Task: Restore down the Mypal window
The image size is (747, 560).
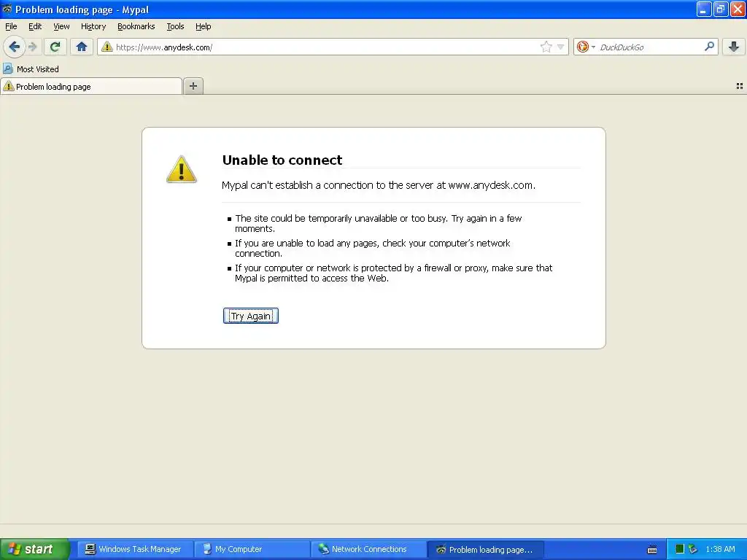Action: coord(721,9)
